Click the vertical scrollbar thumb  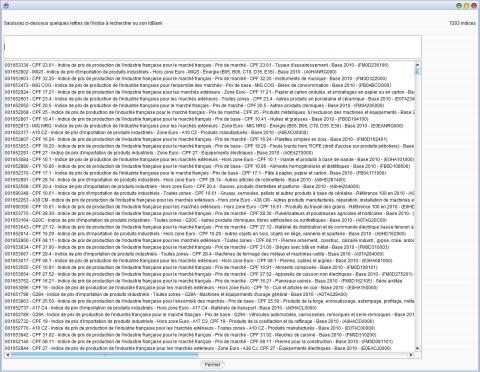point(418,71)
